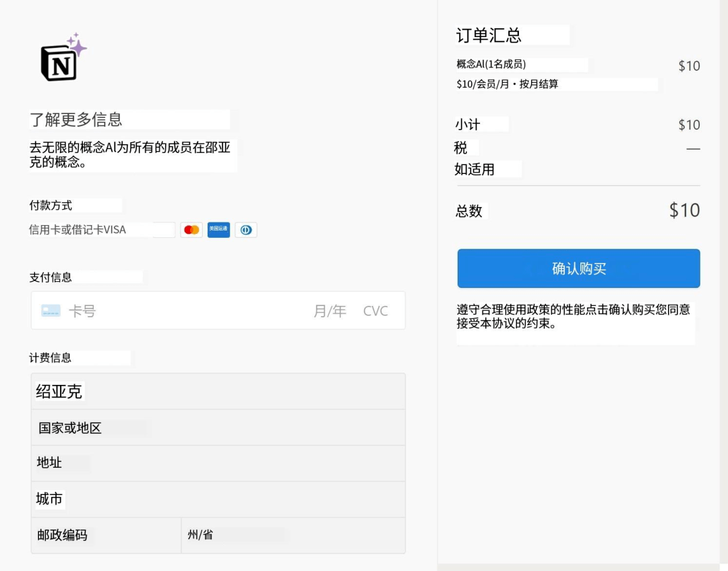728x571 pixels.
Task: Open the 国家或地区 country selector
Action: tap(218, 427)
